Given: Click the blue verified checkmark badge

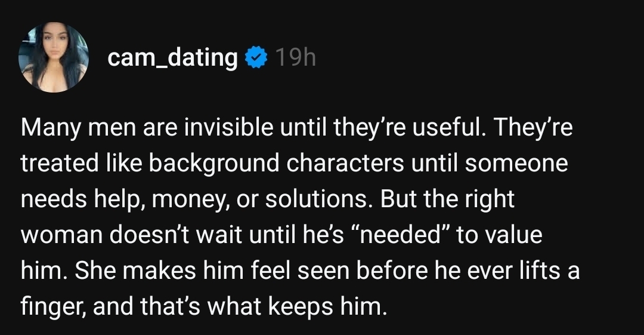Looking at the screenshot, I should pyautogui.click(x=256, y=58).
